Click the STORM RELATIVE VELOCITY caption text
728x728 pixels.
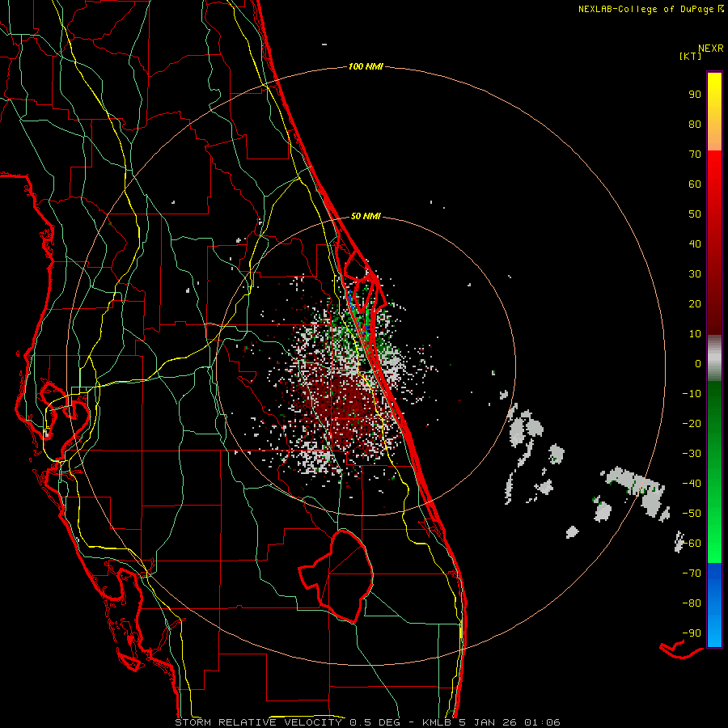tap(258, 722)
